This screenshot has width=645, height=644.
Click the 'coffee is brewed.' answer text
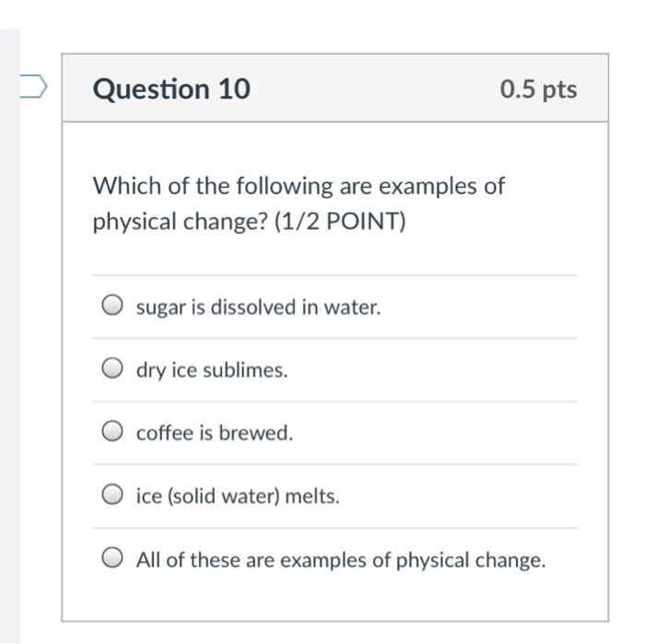point(215,433)
